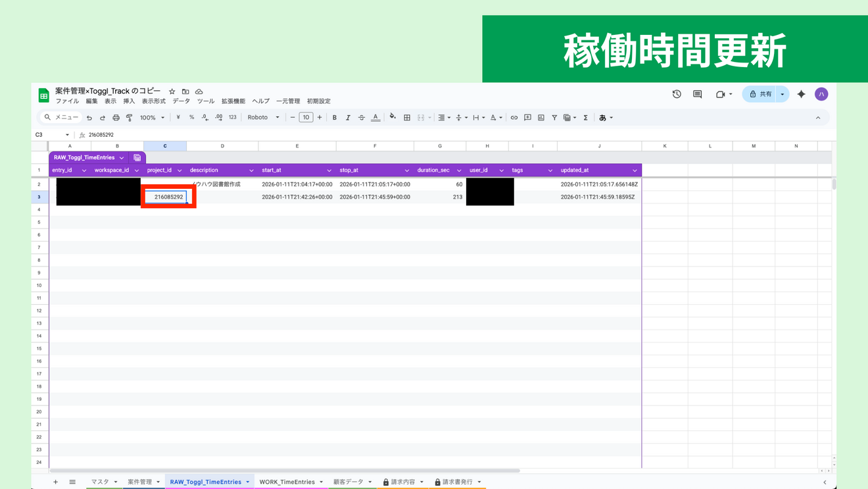Show all comments panel
Viewport: 868px width, 489px height.
(698, 94)
